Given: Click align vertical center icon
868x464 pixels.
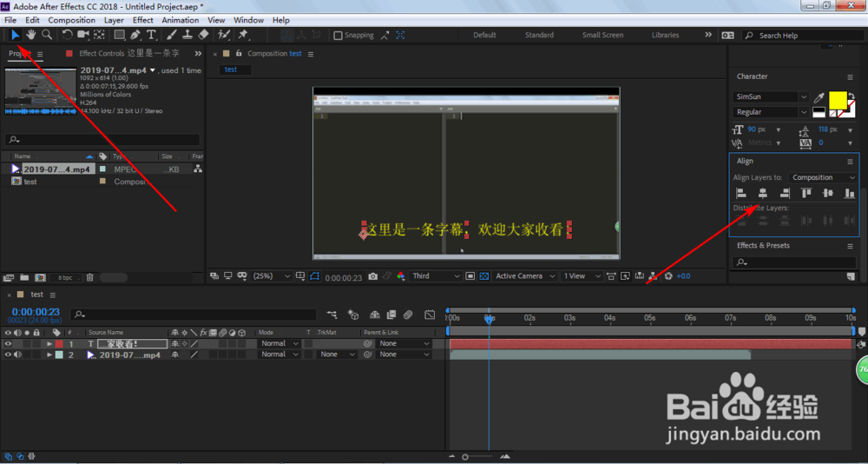Looking at the screenshot, I should (x=828, y=193).
